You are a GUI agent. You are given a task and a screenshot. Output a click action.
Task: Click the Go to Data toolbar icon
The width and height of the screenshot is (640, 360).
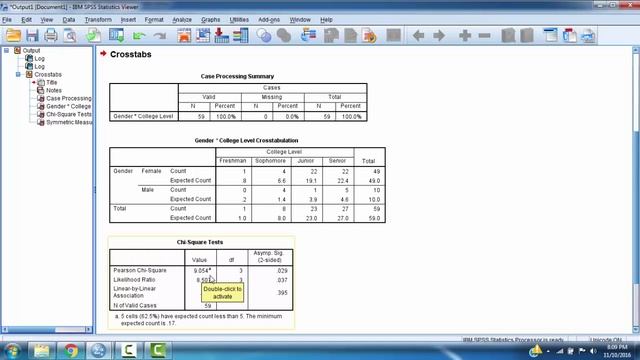click(184, 36)
